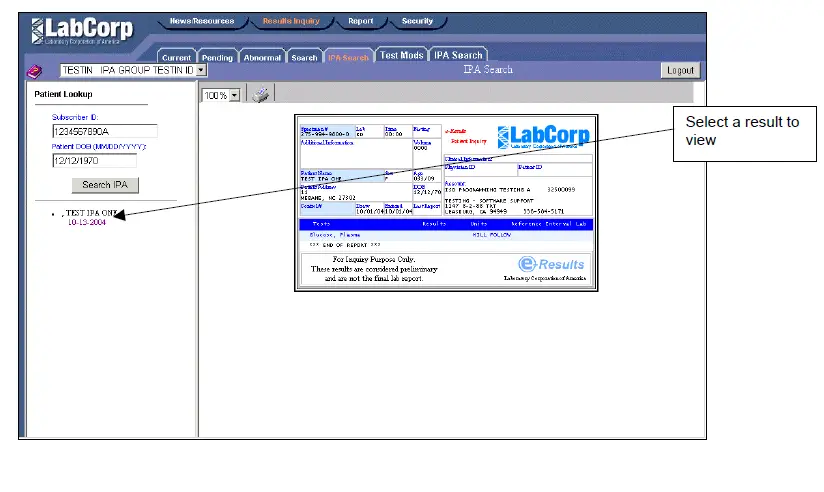This screenshot has width=824, height=492.
Task: Switch to the Current tab
Action: point(177,57)
